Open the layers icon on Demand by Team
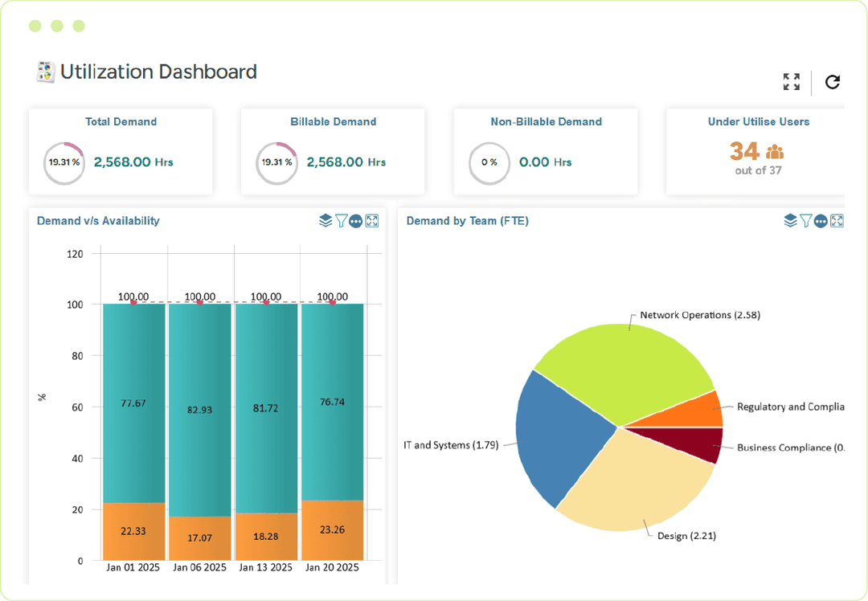This screenshot has width=868, height=601. pos(790,220)
